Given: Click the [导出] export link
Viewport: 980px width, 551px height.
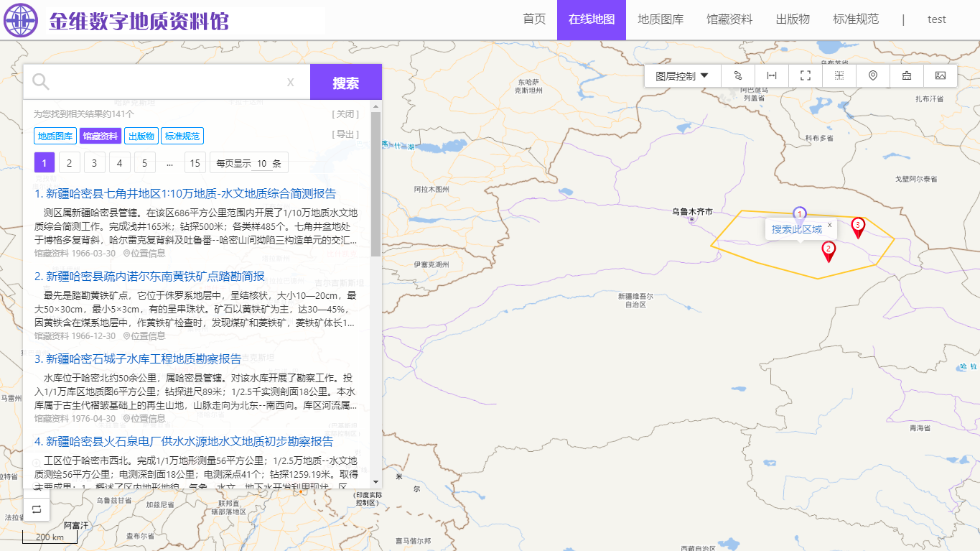Looking at the screenshot, I should click(345, 134).
